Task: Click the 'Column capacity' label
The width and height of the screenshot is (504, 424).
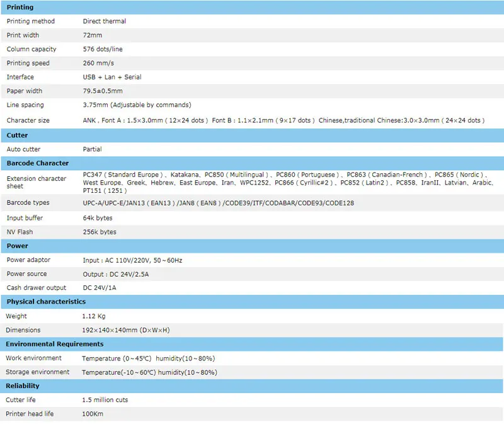Action: tap(31, 49)
